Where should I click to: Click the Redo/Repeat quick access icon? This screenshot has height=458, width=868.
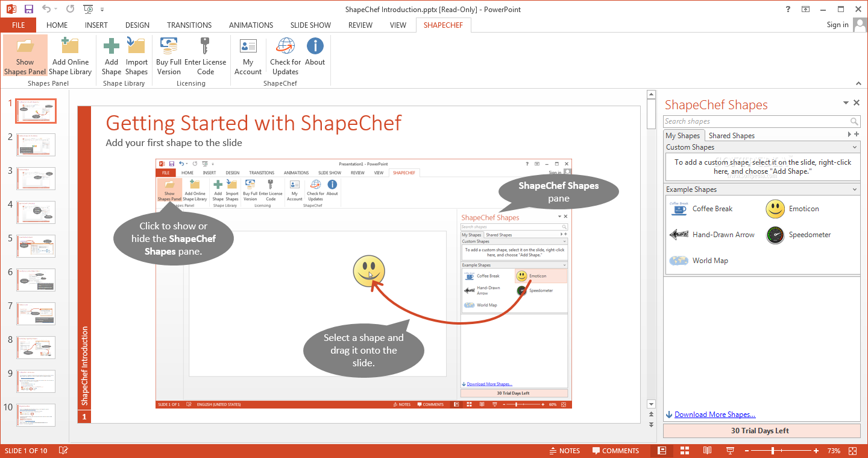(x=71, y=9)
